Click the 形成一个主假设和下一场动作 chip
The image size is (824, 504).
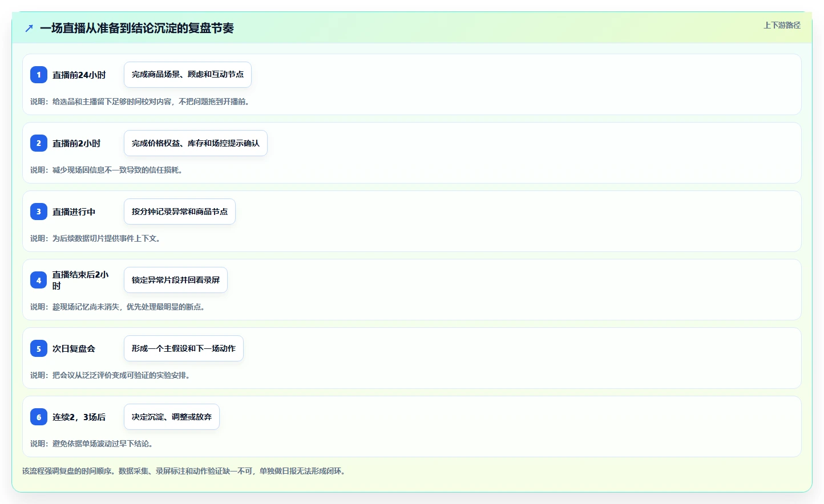184,348
